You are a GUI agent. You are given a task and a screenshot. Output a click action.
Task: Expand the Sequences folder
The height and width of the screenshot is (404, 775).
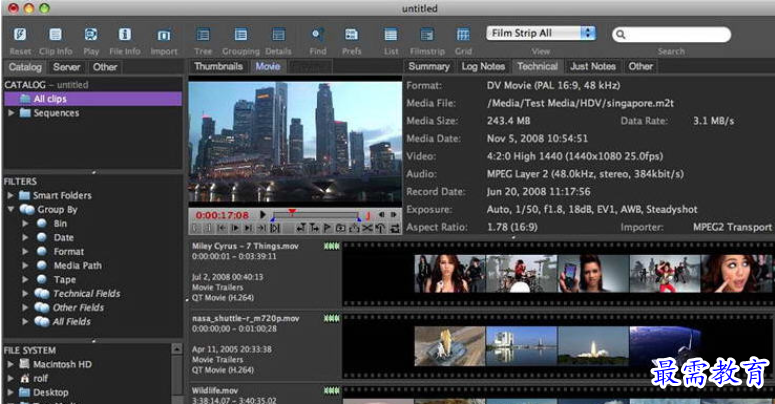(11, 113)
